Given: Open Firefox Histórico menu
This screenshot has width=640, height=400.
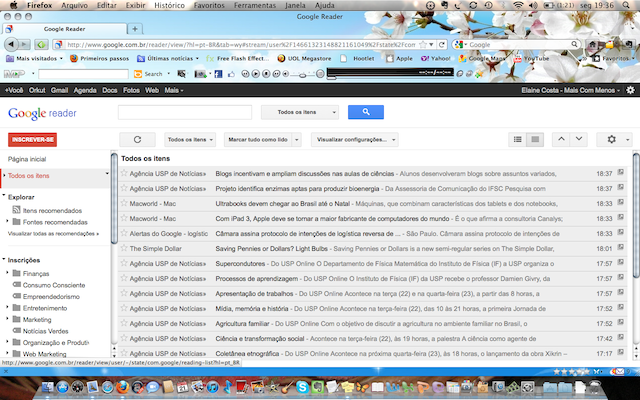Looking at the screenshot, I should tap(169, 5).
